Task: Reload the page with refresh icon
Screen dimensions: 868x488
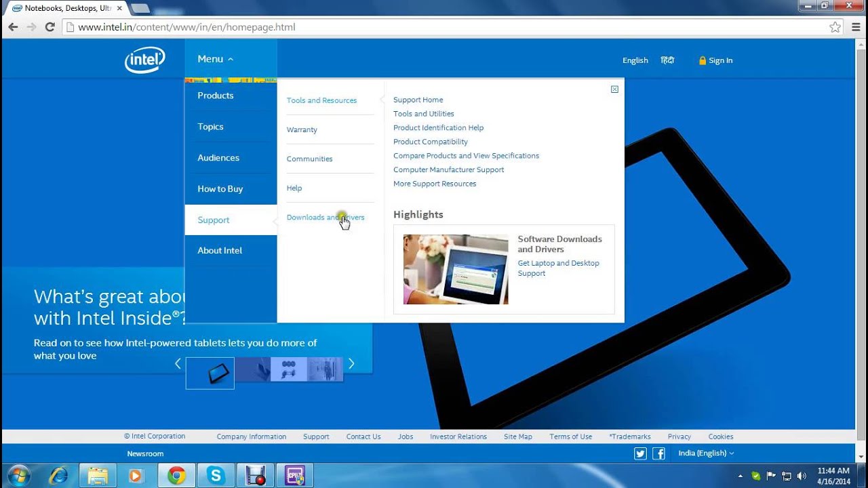Action: pos(50,27)
